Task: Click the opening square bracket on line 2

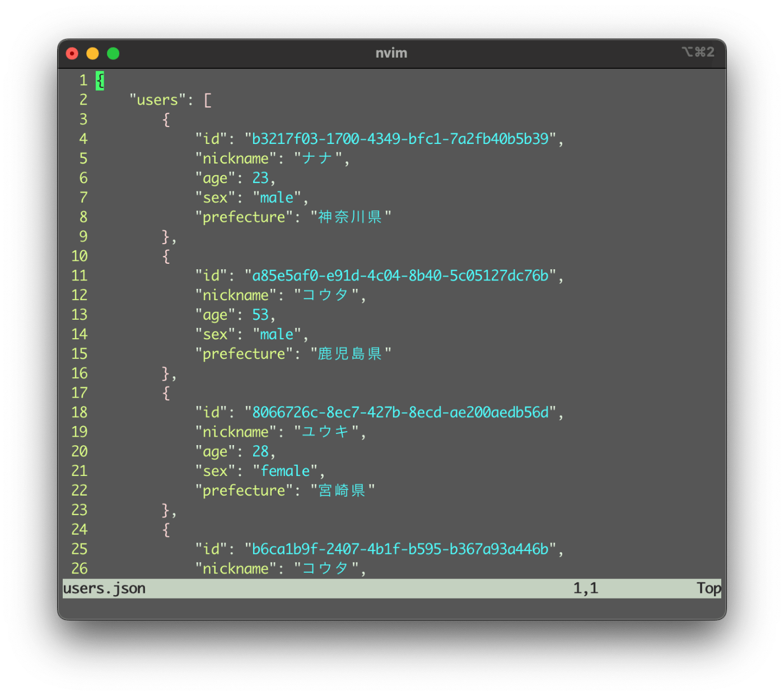Action: tap(208, 100)
